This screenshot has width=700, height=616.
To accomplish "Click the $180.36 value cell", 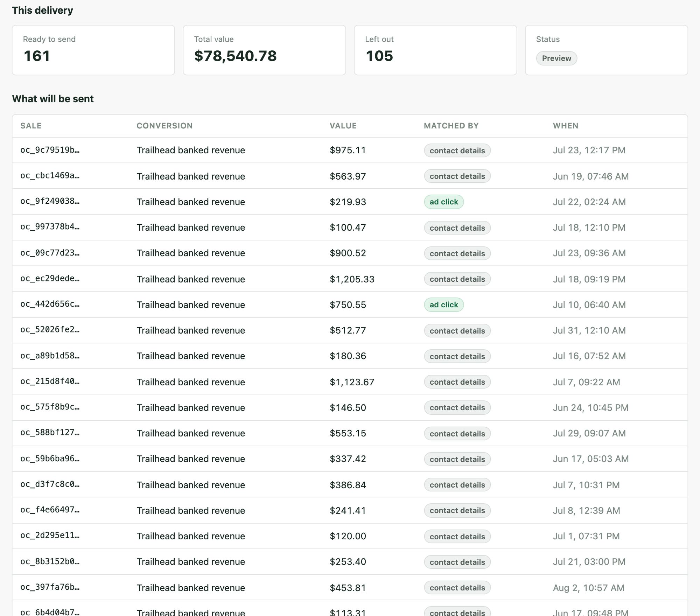I will click(348, 356).
